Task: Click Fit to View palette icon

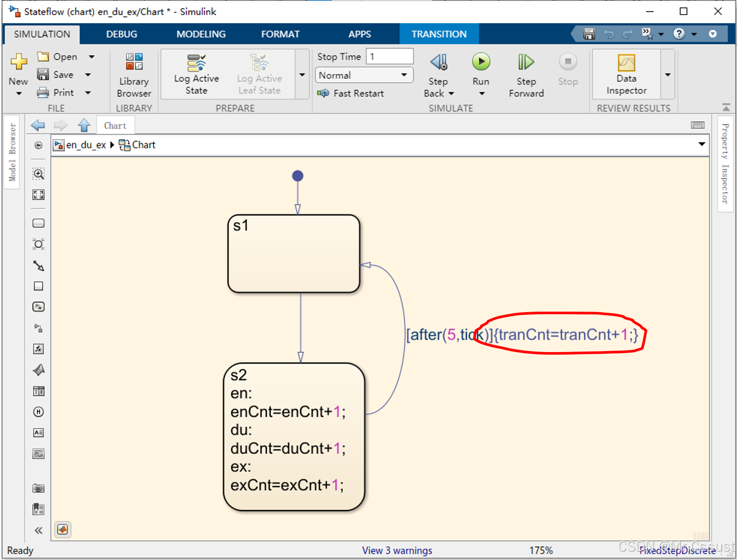Action: point(38,195)
